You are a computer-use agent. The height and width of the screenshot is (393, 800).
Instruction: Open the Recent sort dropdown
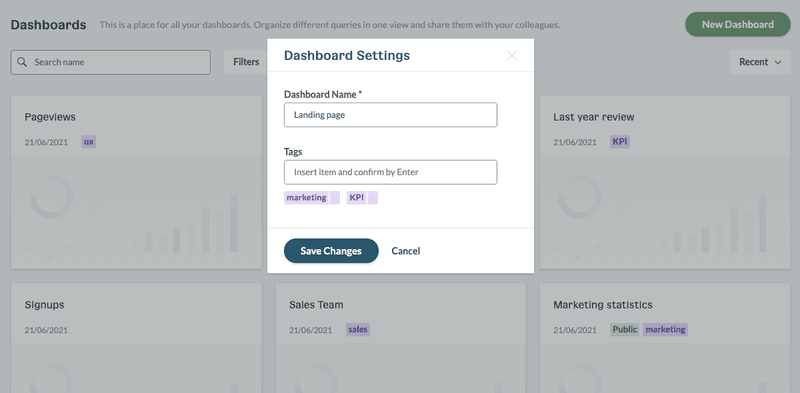760,62
